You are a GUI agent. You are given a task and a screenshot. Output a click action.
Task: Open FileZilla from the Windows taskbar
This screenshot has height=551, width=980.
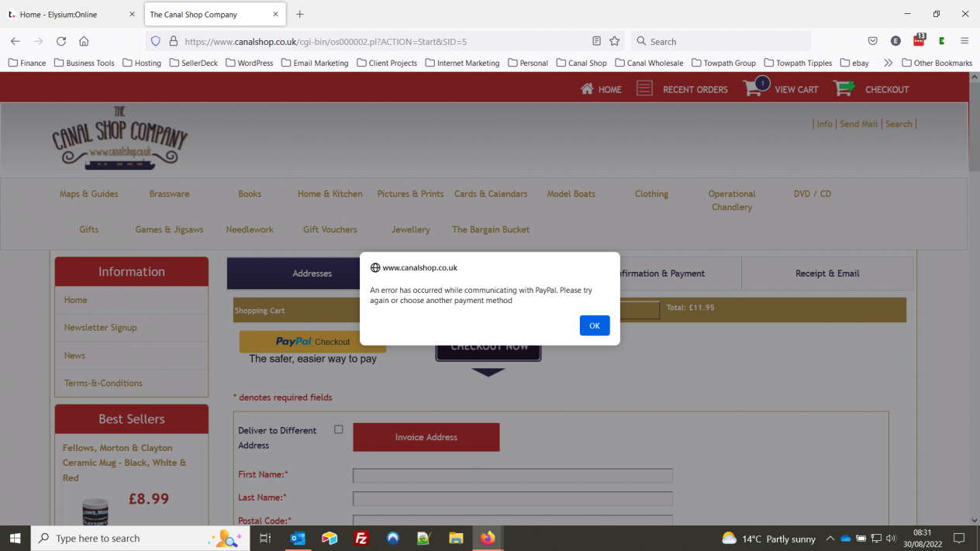click(361, 538)
